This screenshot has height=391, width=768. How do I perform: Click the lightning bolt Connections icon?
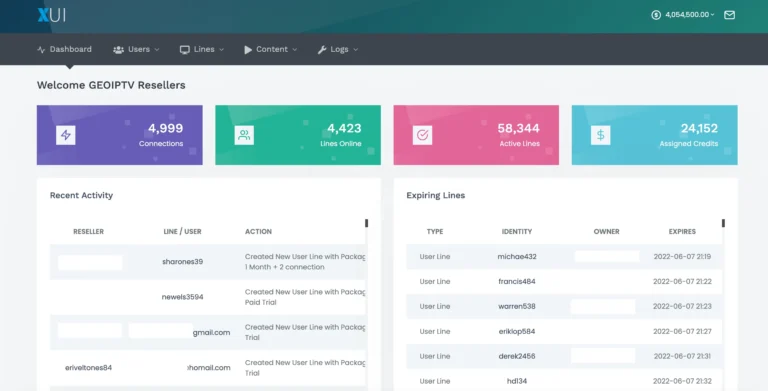tap(66, 135)
